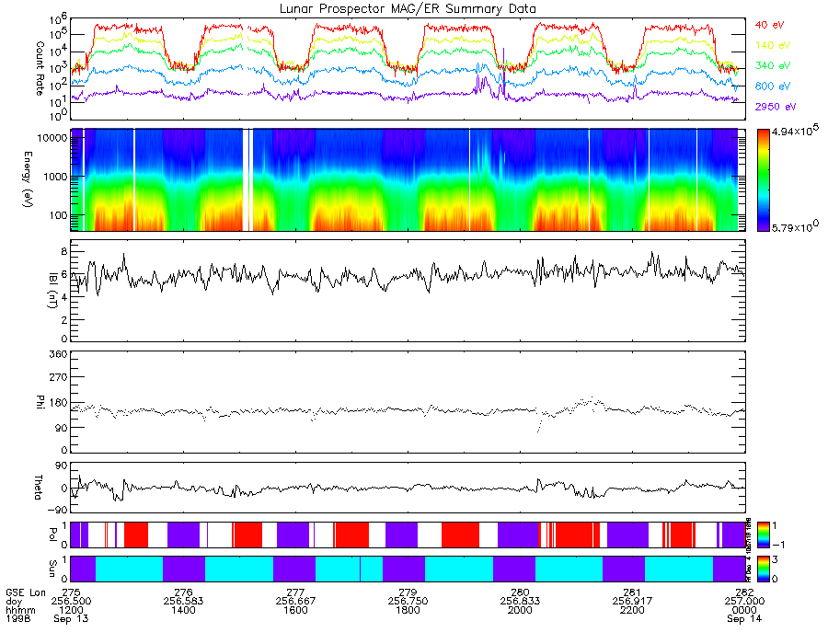
Task: Click the '1400' time tick label
Action: point(183,610)
